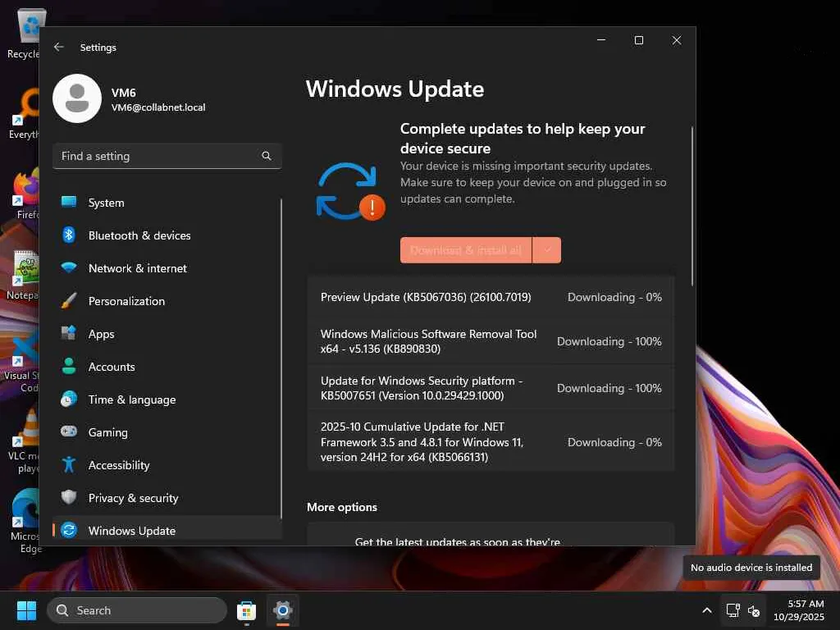Select .NET Framework Cumulative Update KB5066131
This screenshot has height=630, width=840.
click(491, 442)
